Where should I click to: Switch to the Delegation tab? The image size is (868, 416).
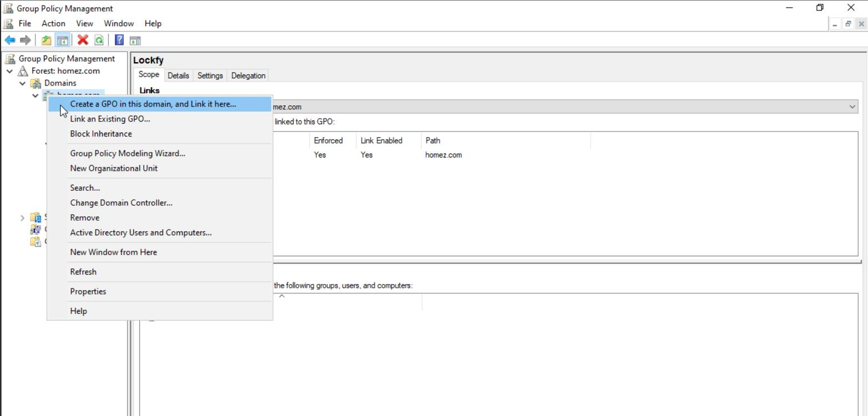point(248,75)
